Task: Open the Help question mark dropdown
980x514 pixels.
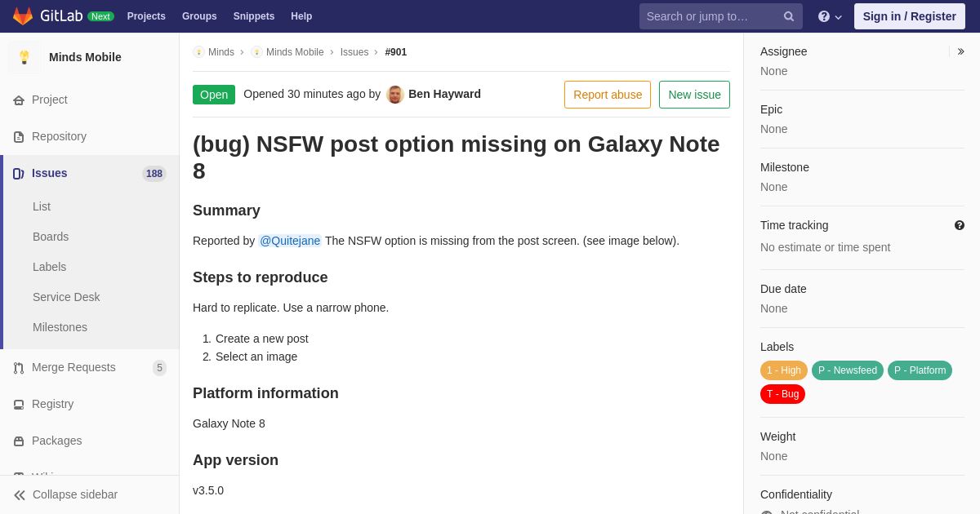Action: pos(829,16)
